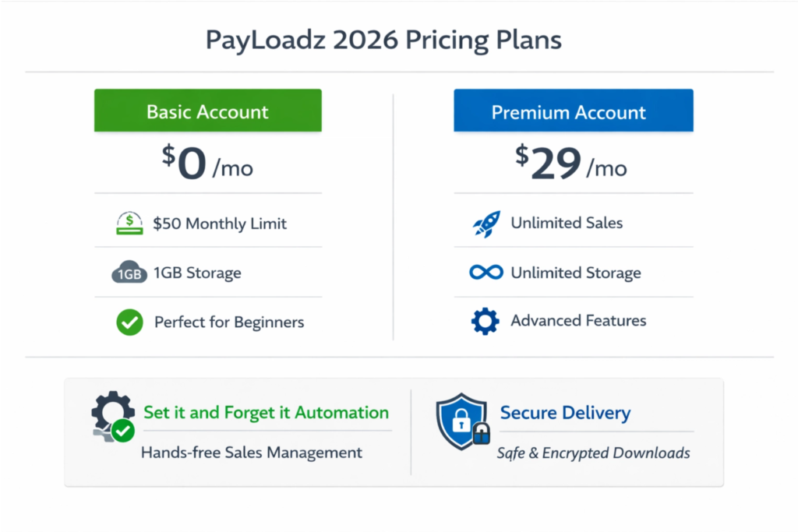Click the $50 Monthly Limit text

220,224
